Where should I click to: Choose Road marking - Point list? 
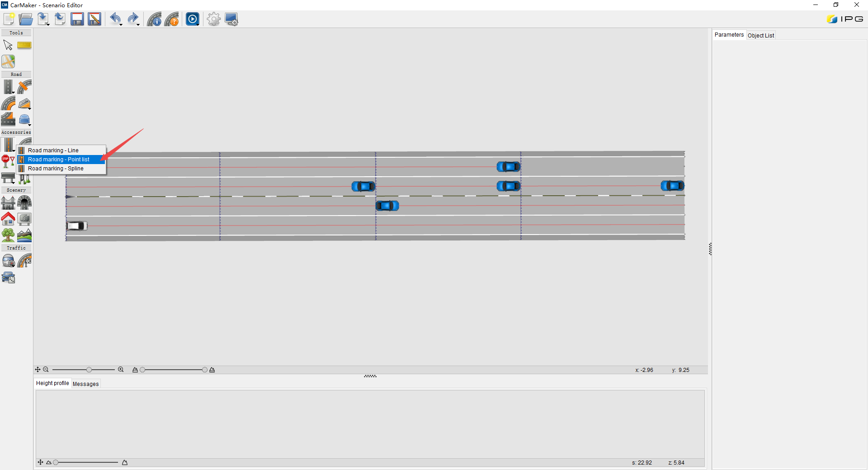61,160
